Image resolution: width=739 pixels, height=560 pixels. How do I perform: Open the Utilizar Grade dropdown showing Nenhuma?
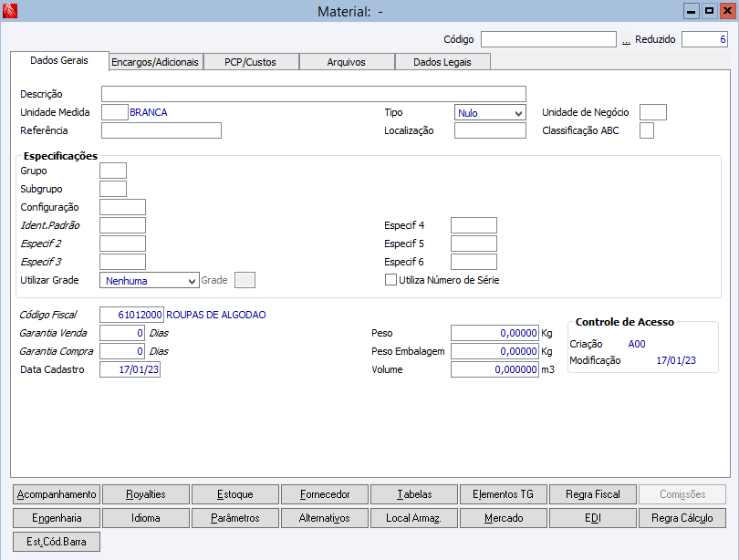click(x=150, y=280)
